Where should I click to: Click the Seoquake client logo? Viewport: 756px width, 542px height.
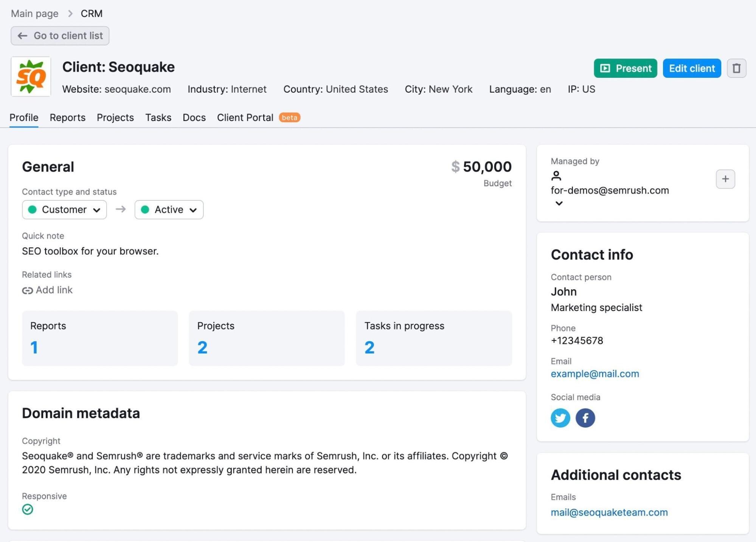point(31,77)
